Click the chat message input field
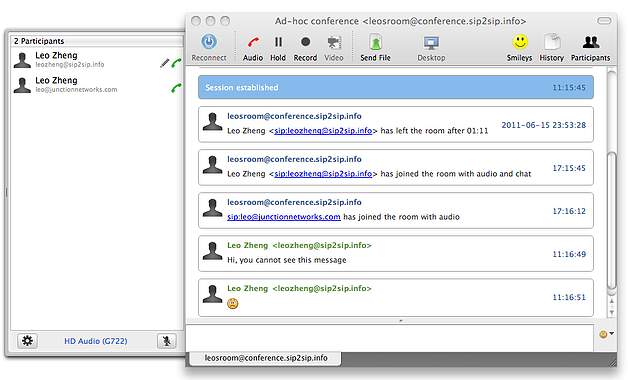Screen dimensions: 628x380 [390, 337]
